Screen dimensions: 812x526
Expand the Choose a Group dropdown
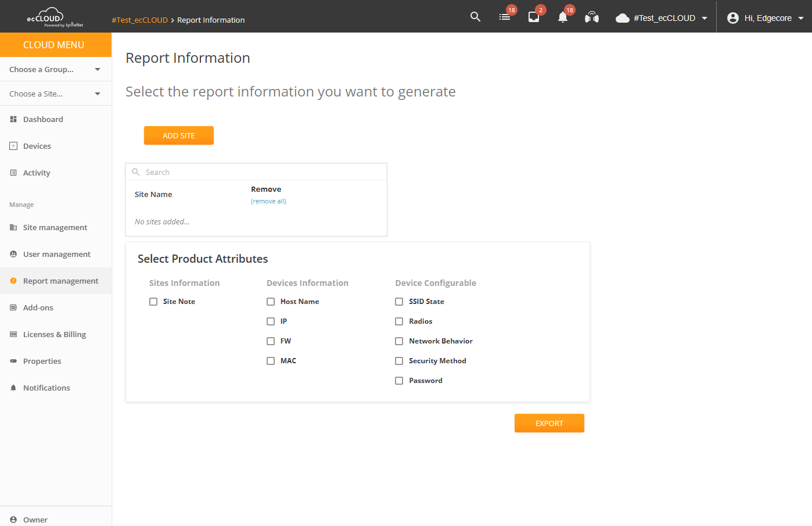pos(56,69)
